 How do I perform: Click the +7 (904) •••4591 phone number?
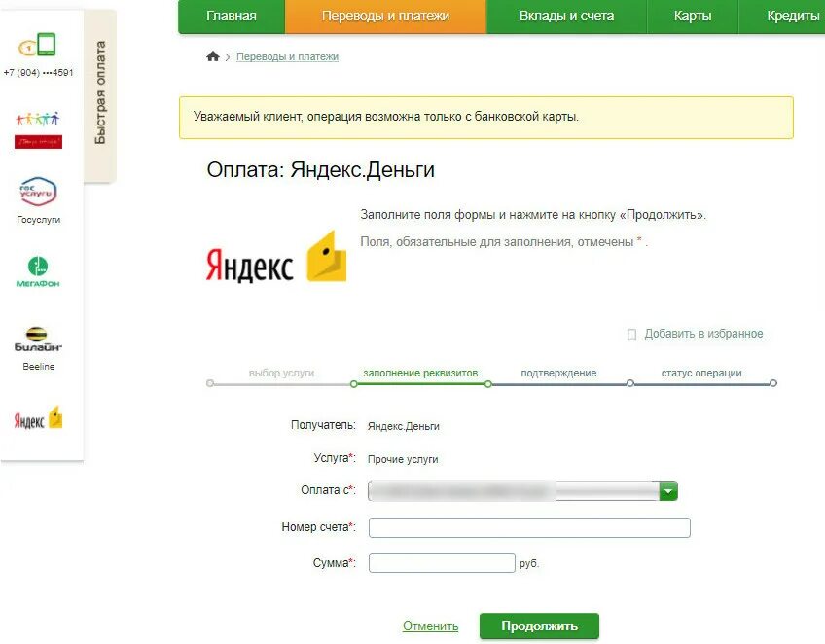coord(38,73)
